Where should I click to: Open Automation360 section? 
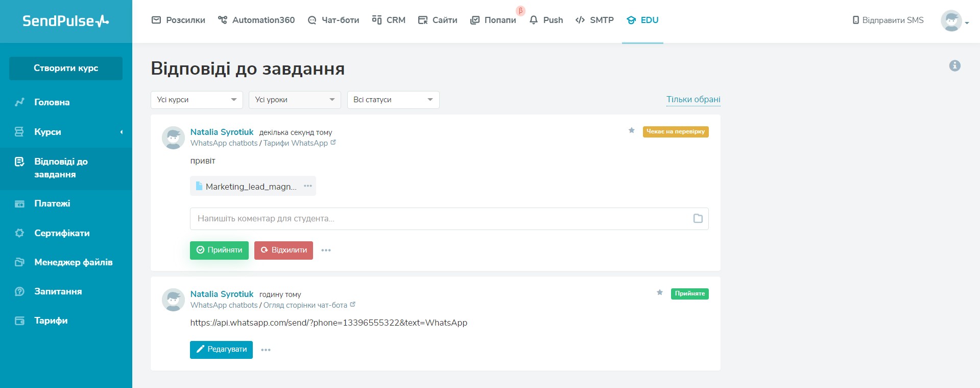point(256,20)
